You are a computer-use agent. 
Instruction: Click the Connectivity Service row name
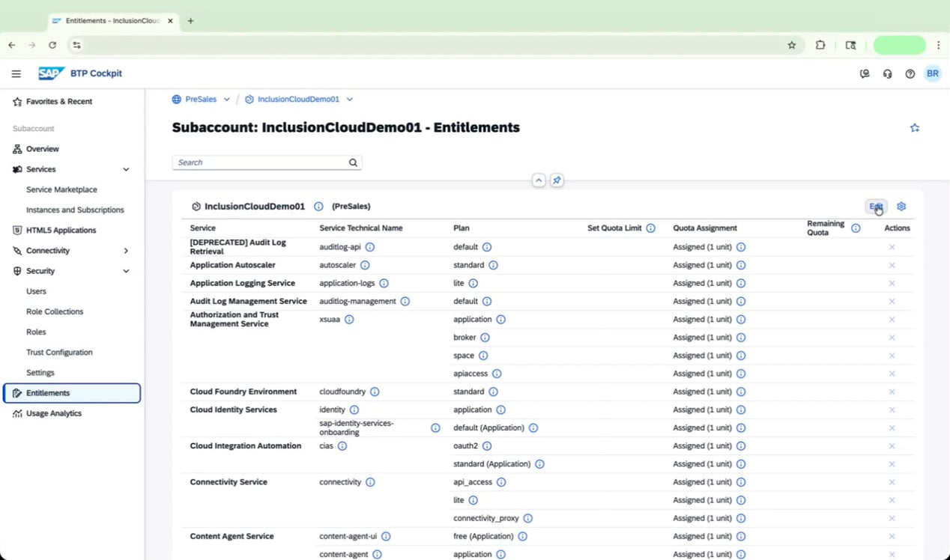[229, 482]
